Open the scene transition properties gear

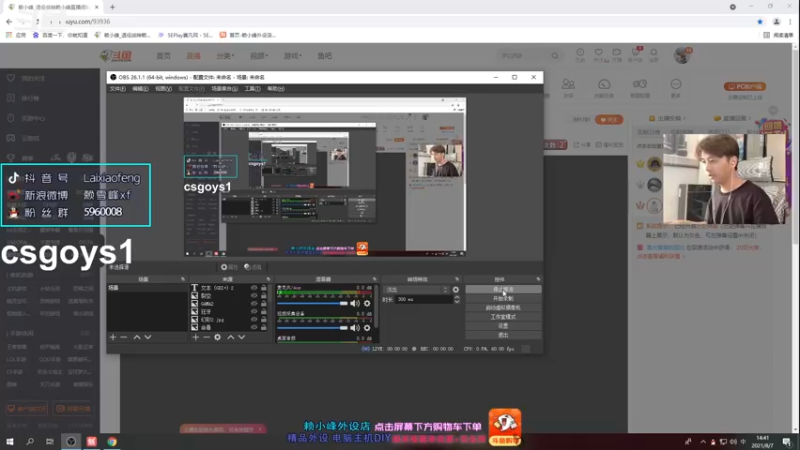tap(456, 290)
